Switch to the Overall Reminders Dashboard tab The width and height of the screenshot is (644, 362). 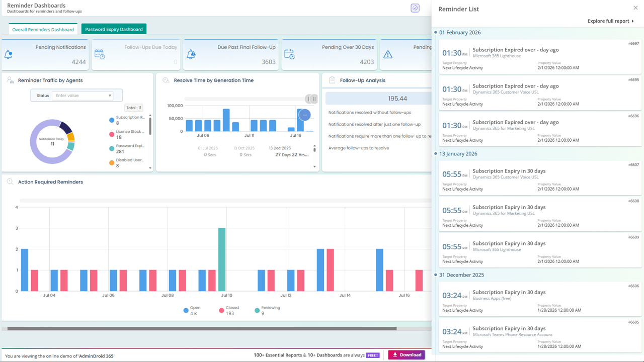coord(43,29)
